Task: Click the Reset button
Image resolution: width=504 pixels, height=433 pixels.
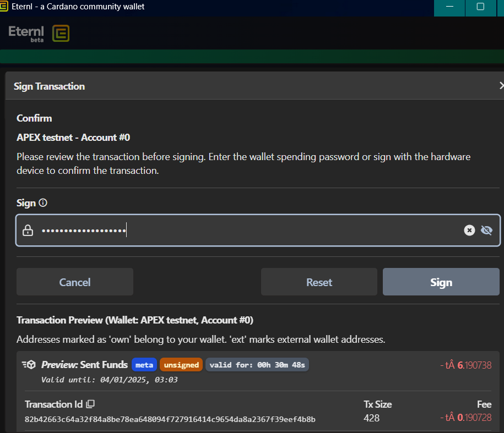Action: [319, 282]
